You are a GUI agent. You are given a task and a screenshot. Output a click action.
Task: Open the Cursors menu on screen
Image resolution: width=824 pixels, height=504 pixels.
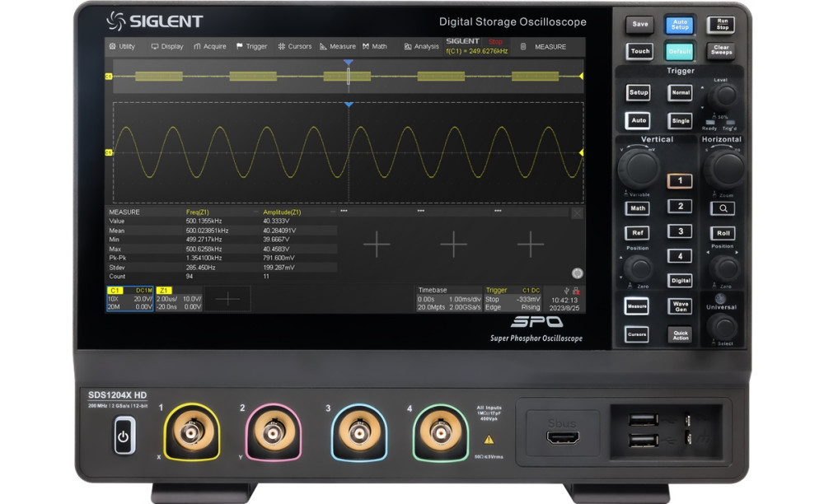(x=295, y=46)
